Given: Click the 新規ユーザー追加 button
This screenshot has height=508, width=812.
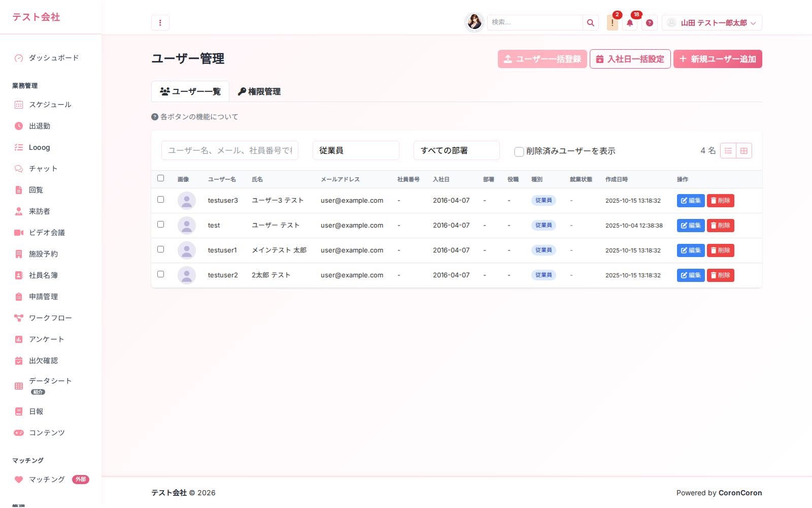Looking at the screenshot, I should (x=718, y=59).
